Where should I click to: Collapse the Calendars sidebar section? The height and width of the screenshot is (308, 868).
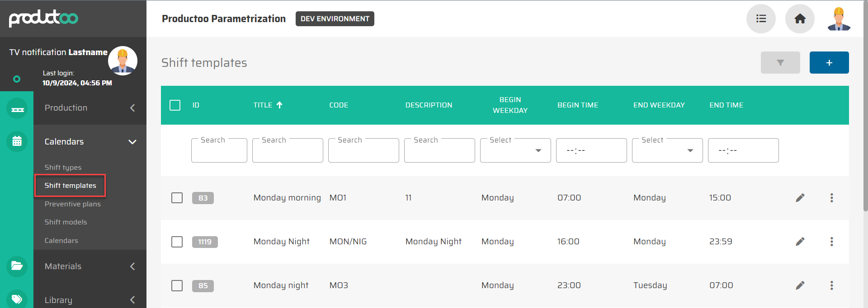132,142
